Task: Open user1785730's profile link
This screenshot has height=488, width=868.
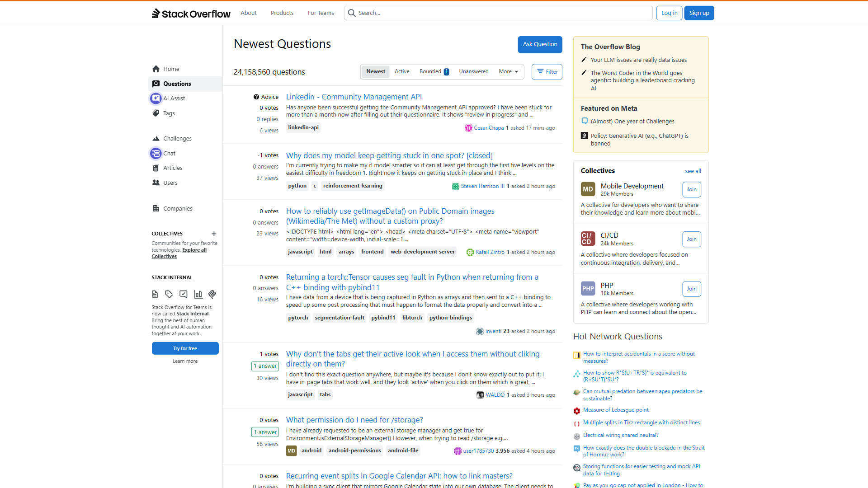Action: 478,451
